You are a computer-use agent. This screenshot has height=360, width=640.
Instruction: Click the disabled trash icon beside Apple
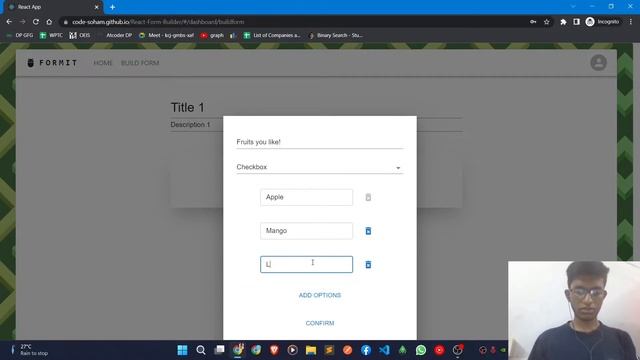[x=368, y=198]
